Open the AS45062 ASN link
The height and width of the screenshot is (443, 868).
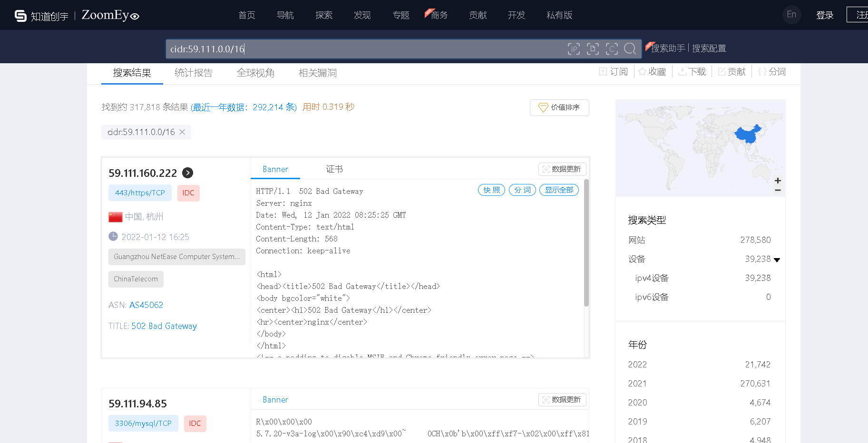[x=146, y=305]
